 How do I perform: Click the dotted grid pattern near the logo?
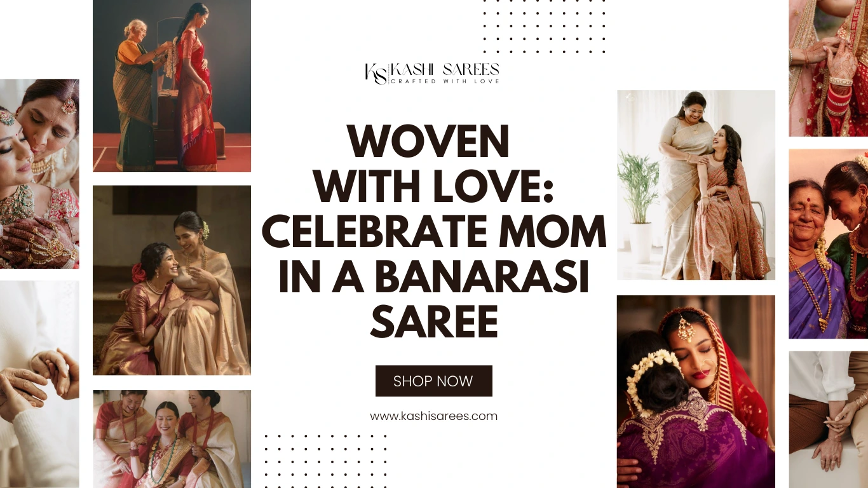pos(544,27)
